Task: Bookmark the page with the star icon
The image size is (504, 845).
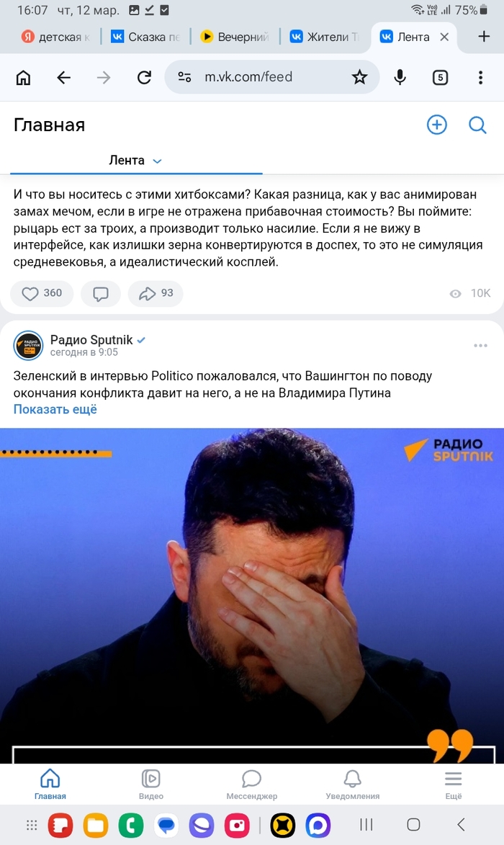Action: click(x=360, y=77)
